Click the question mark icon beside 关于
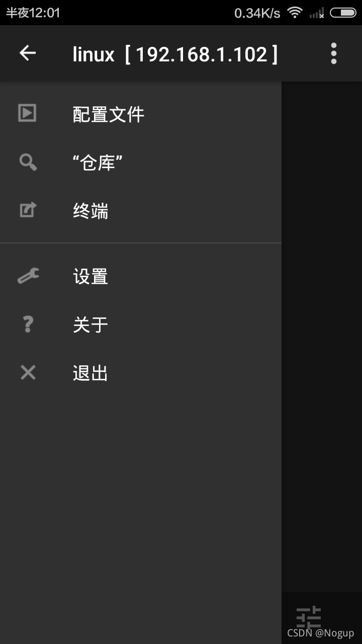Image resolution: width=362 pixels, height=644 pixels. [28, 324]
